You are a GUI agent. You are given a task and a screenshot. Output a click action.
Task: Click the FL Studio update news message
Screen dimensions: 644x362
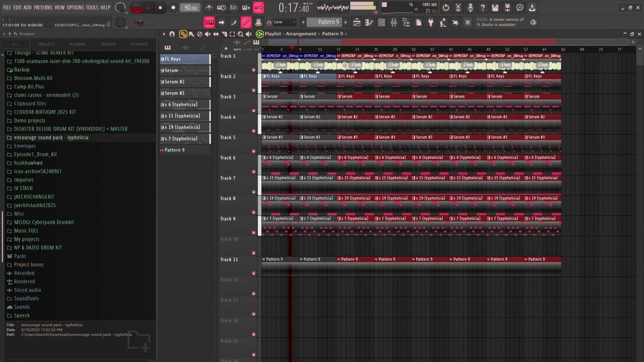(500, 22)
